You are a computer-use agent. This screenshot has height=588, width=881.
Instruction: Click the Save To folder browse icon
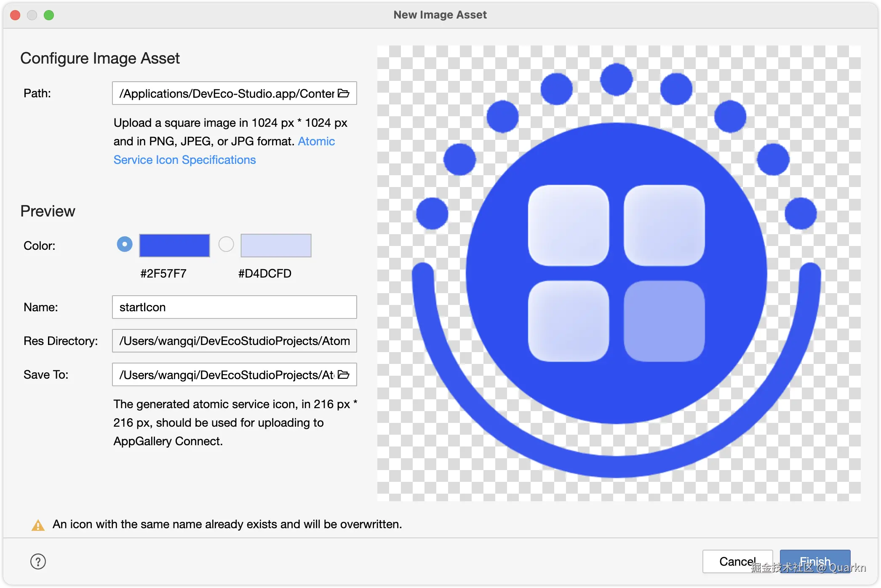344,374
